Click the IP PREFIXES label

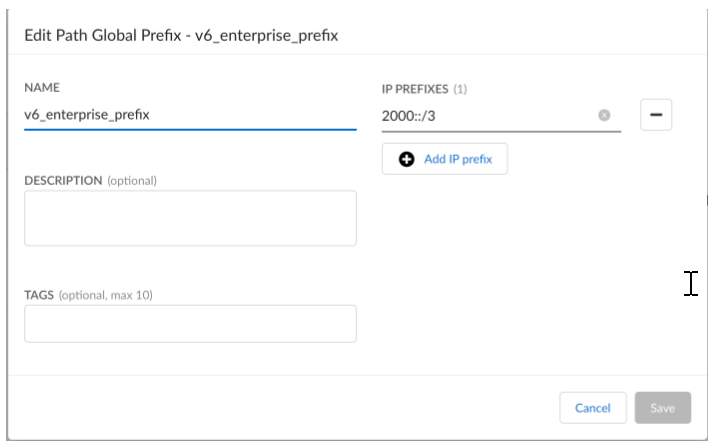pyautogui.click(x=414, y=89)
